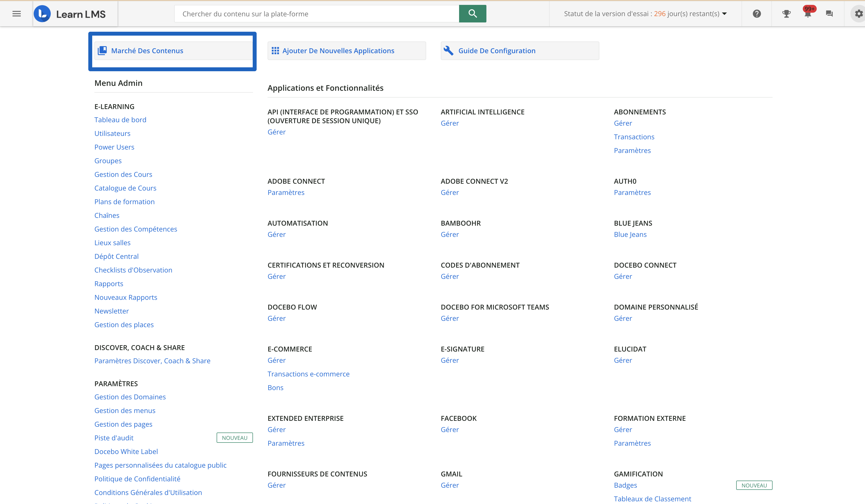Screen dimensions: 865x504
Task: Click Gérer under API et SSO
Action: (276, 132)
